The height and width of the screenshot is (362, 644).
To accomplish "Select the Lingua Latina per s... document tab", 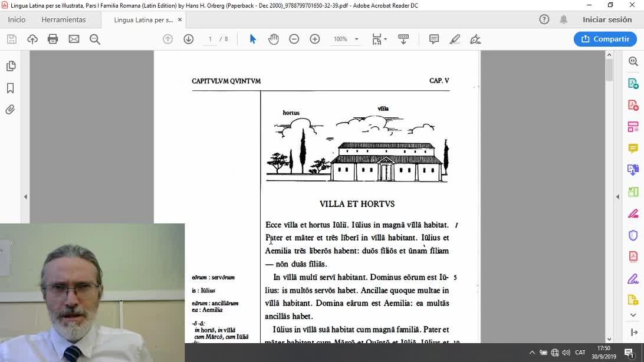I will pos(143,19).
